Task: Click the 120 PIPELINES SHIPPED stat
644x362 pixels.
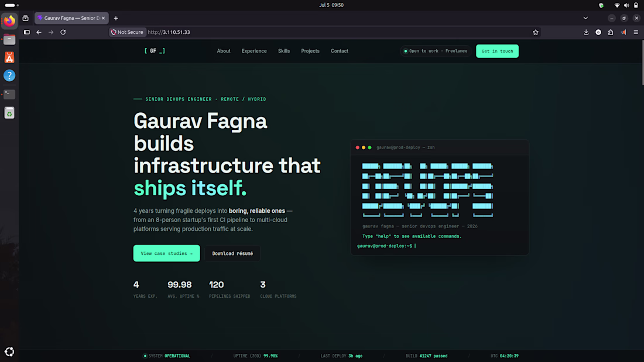Action: pyautogui.click(x=229, y=289)
